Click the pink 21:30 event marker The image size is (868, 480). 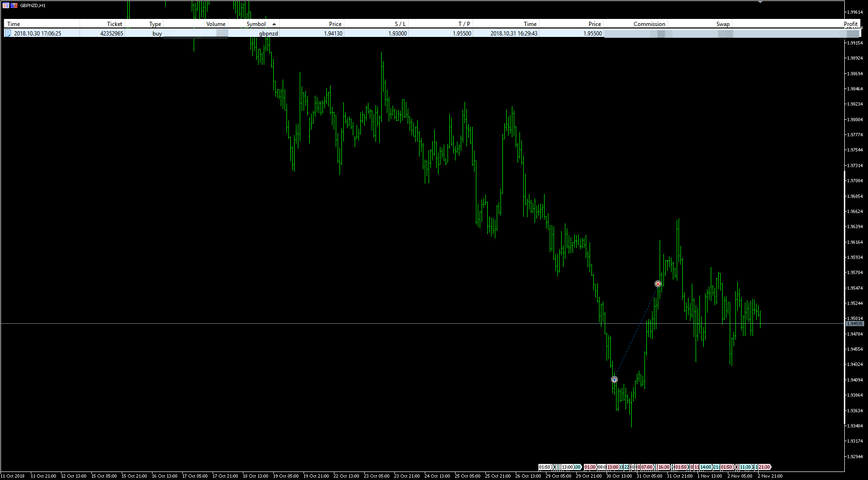point(765,467)
